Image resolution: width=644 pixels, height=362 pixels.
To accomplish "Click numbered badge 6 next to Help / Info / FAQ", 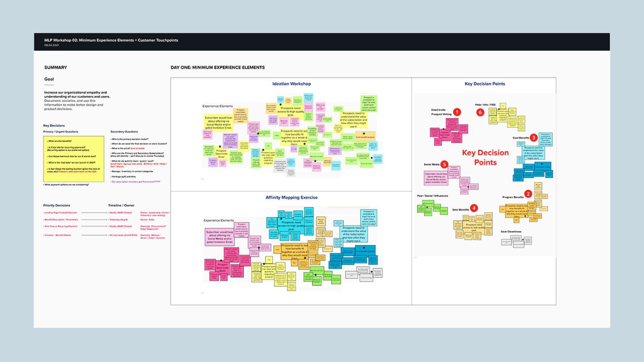I will coord(480,113).
